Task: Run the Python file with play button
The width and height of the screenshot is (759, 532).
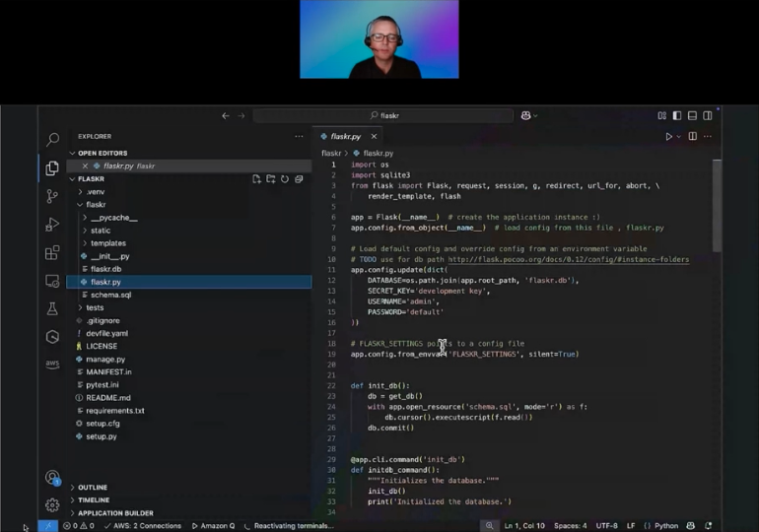Action: tap(668, 136)
